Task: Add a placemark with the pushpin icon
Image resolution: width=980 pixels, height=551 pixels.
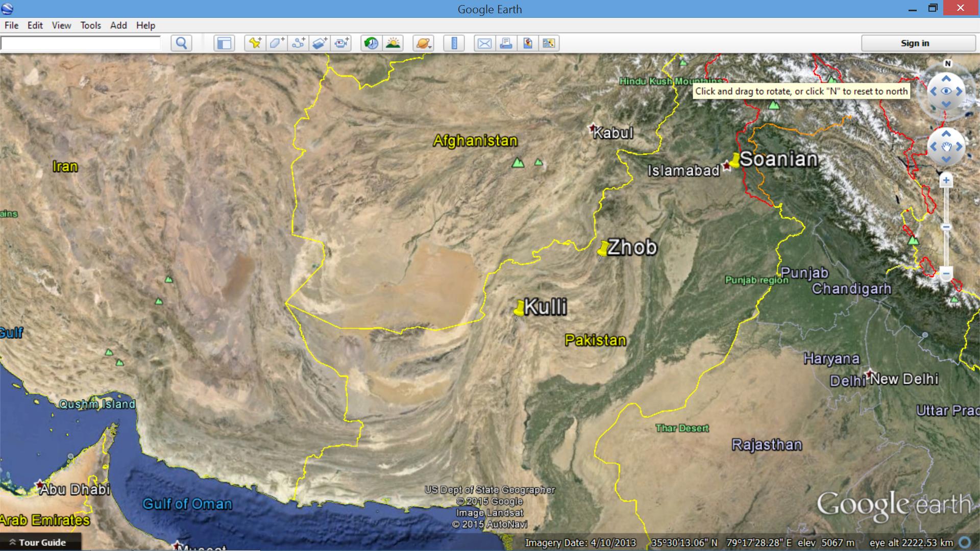Action: [x=255, y=43]
